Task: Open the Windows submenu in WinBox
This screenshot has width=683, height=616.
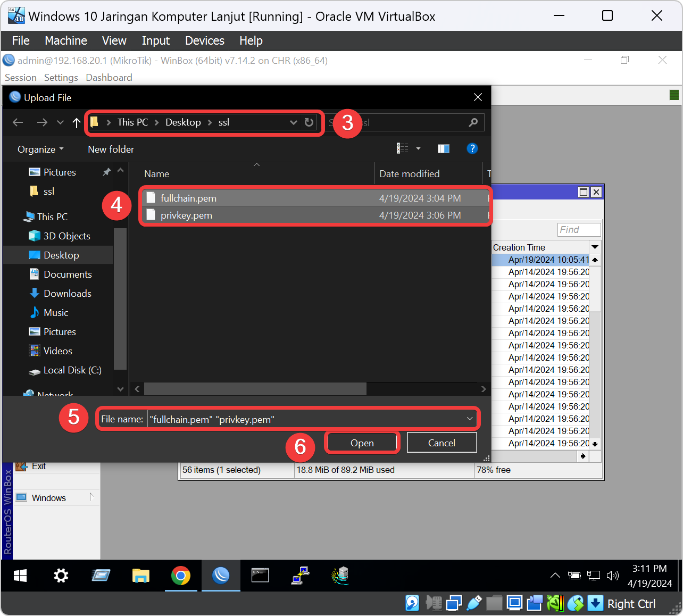Action: point(56,498)
